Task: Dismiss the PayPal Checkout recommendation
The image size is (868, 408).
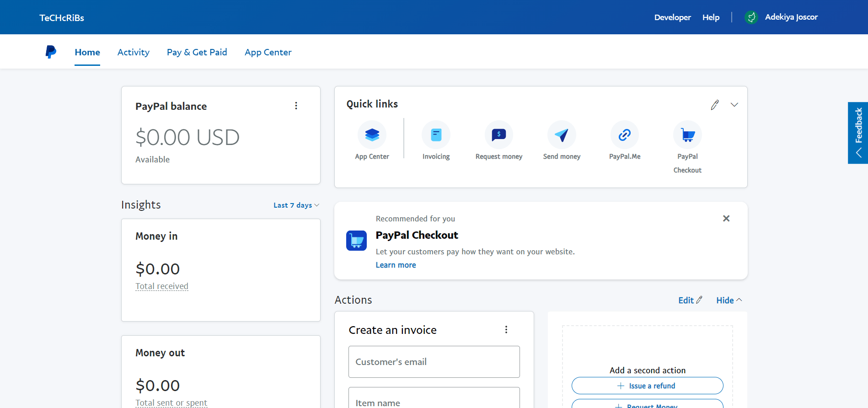Action: point(726,218)
